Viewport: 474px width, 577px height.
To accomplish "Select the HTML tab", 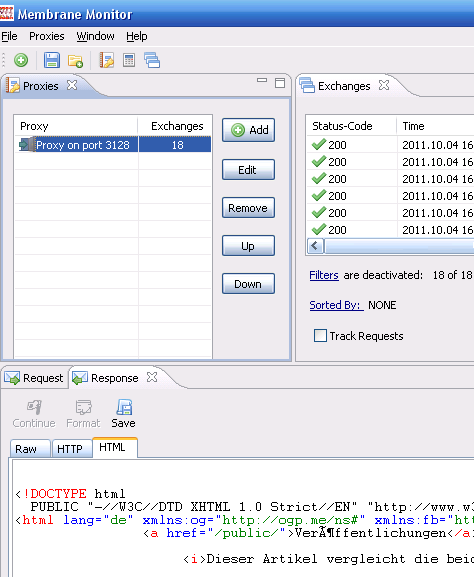I will coord(115,447).
